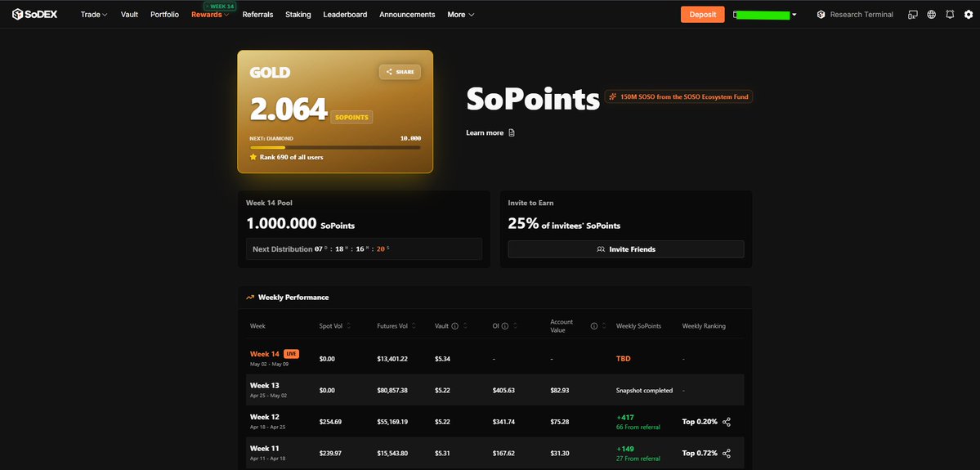This screenshot has width=980, height=470.
Task: Click the Rank 690 of all users text
Action: click(291, 157)
